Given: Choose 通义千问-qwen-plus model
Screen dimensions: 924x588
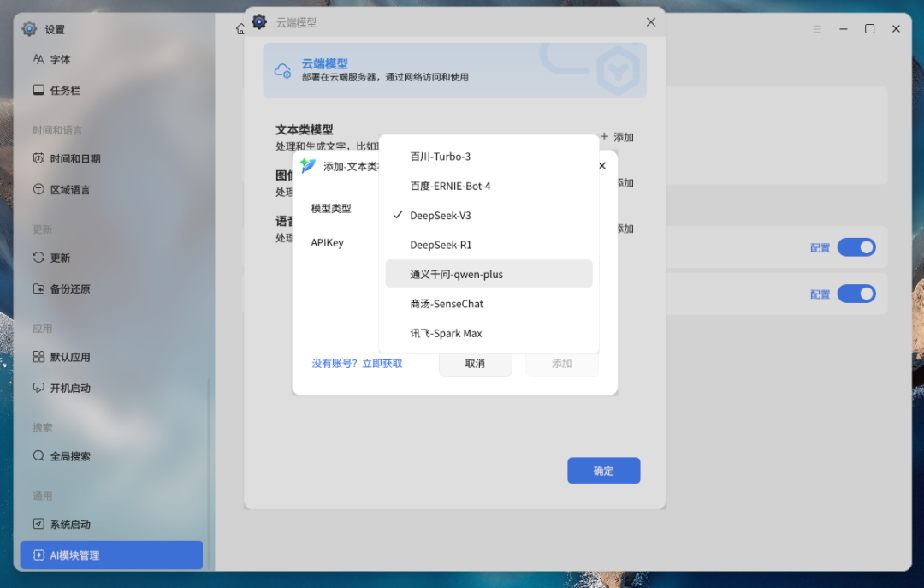Looking at the screenshot, I should [489, 274].
